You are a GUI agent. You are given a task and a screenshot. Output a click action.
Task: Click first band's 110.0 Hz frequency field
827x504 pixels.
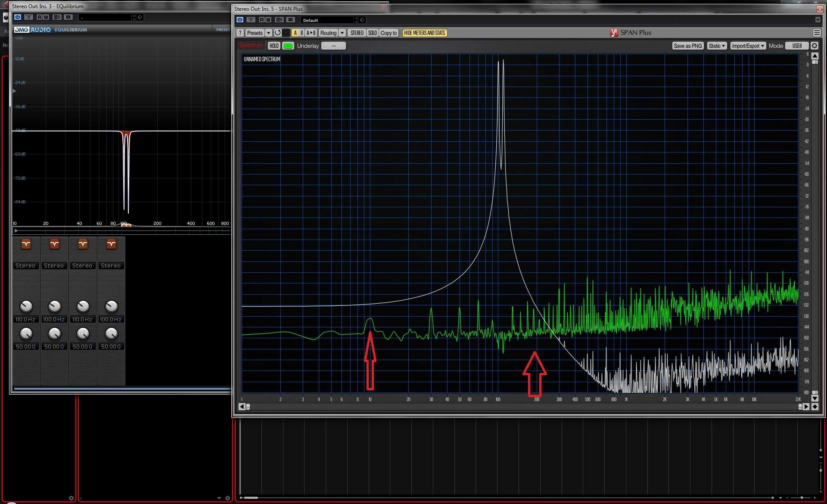coord(25,319)
